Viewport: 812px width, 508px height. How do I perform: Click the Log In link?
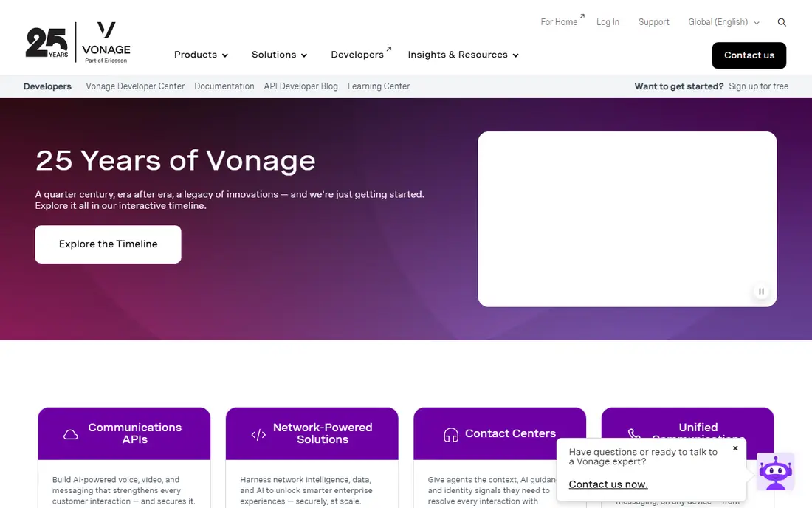(608, 22)
